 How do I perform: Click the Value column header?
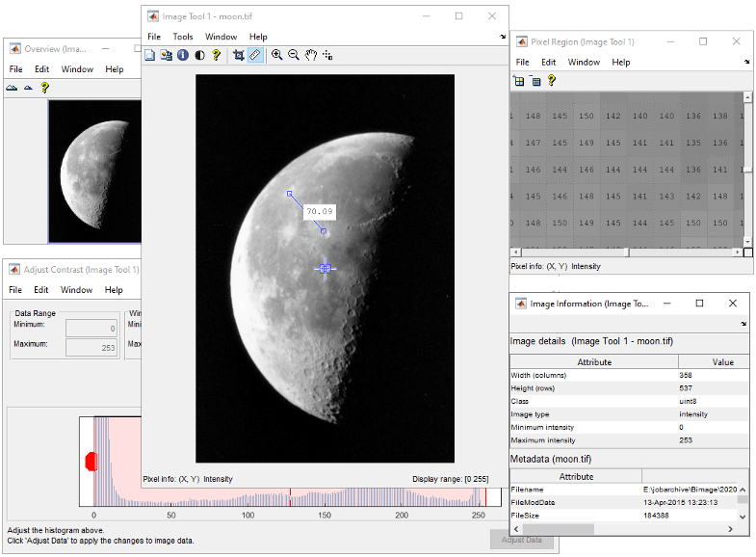point(722,362)
